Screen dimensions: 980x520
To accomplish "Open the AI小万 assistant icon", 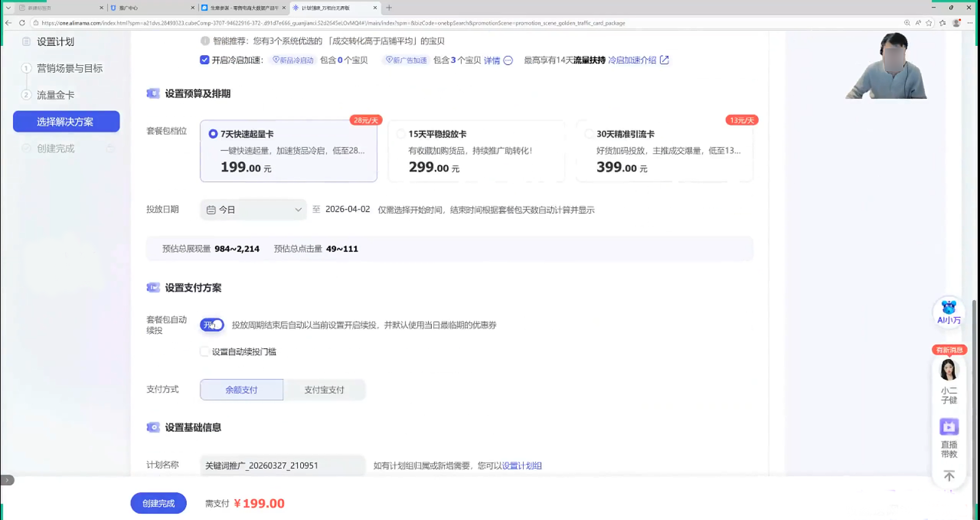I will 949,311.
